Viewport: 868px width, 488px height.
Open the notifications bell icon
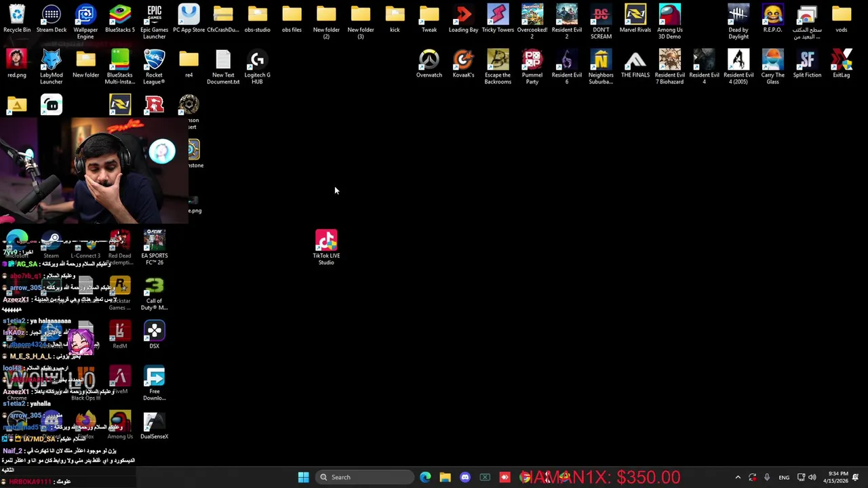coord(856,477)
